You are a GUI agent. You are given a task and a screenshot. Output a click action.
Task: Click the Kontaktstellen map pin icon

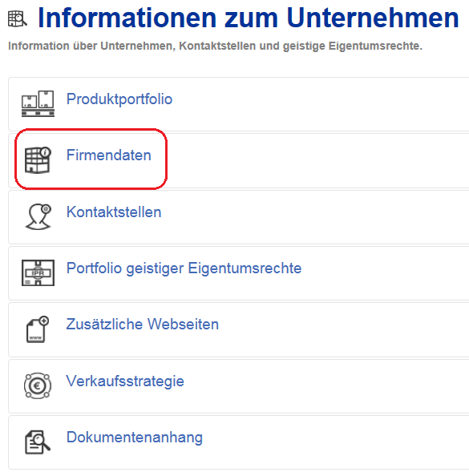[x=38, y=216]
